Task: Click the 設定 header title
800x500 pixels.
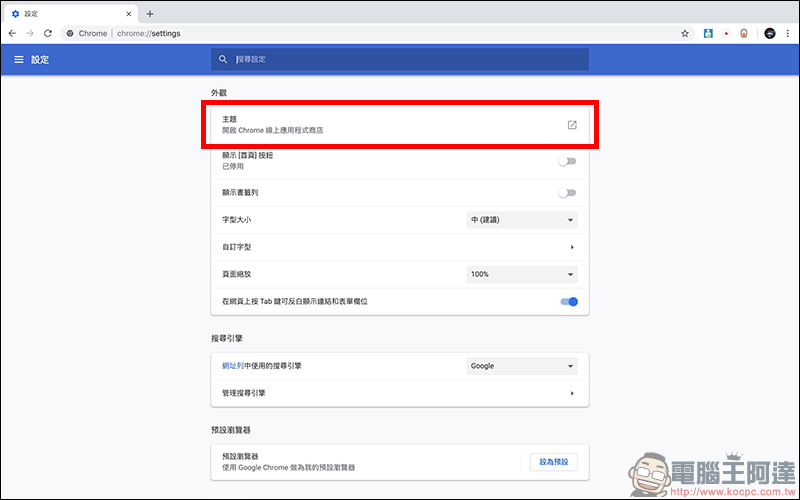Action: click(x=40, y=60)
